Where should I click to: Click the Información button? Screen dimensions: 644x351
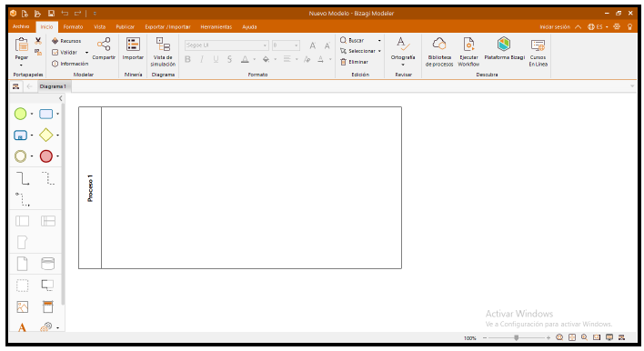(70, 64)
